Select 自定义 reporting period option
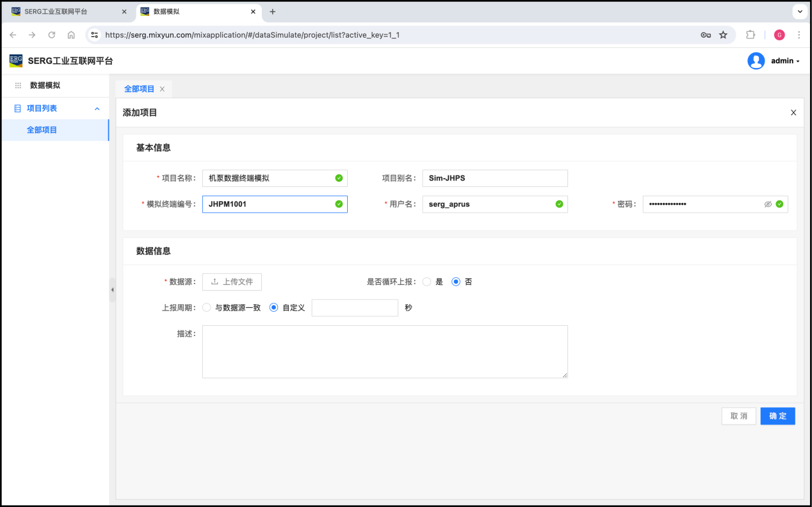Image resolution: width=812 pixels, height=507 pixels. click(x=274, y=307)
